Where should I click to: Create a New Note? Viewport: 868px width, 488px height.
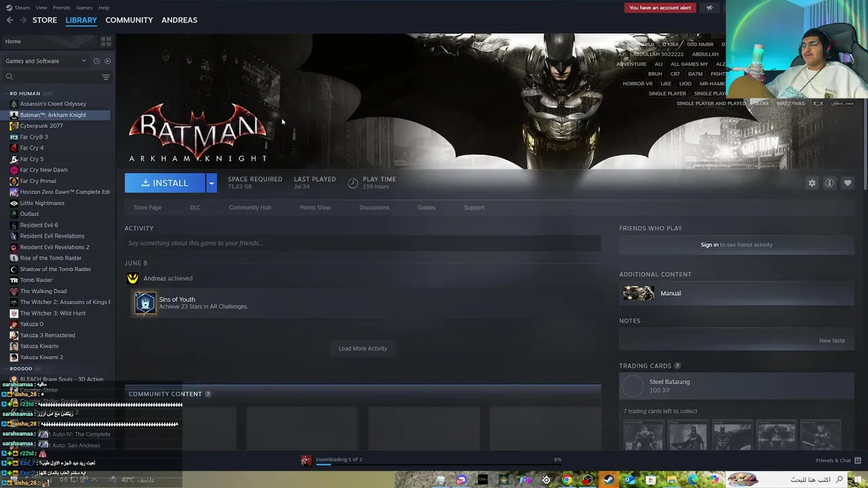[832, 341]
